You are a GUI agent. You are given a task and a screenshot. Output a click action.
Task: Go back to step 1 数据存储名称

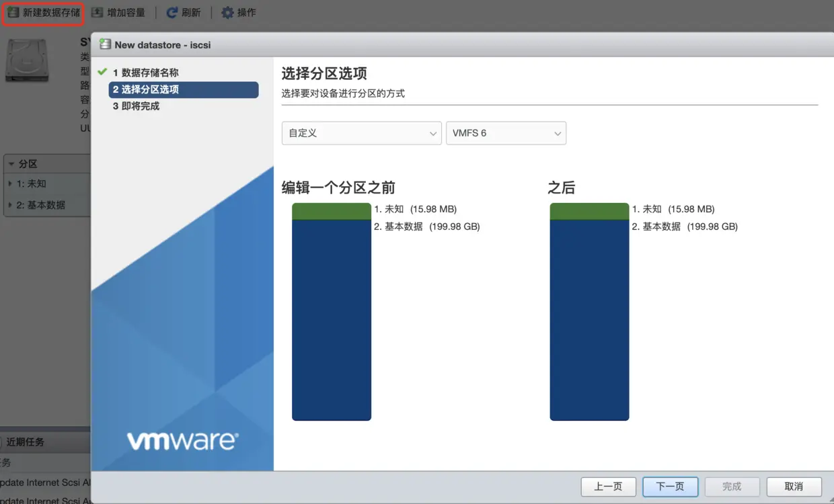click(x=146, y=72)
